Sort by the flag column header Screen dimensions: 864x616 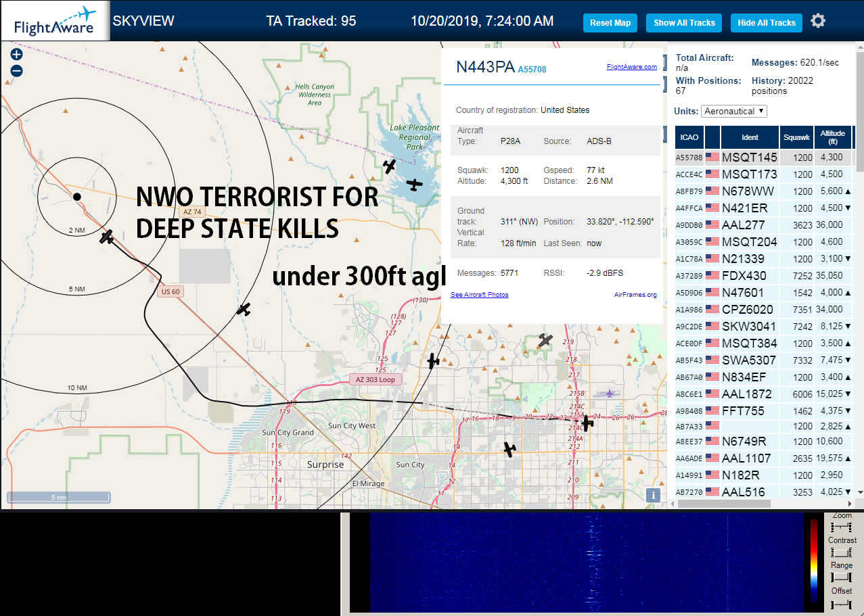(712, 137)
